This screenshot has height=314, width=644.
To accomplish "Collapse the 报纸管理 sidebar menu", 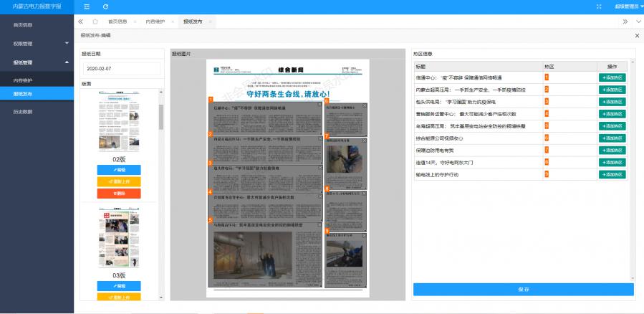I will point(37,62).
